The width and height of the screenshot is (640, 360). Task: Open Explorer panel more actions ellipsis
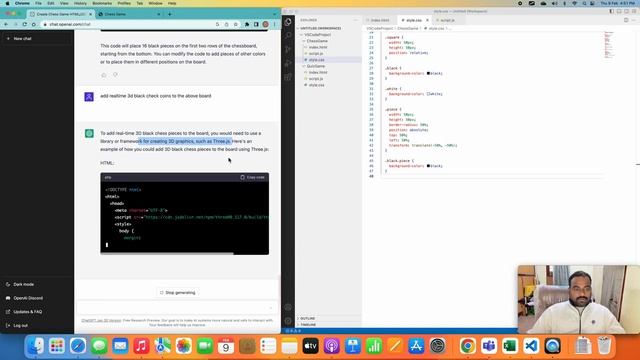tap(356, 20)
